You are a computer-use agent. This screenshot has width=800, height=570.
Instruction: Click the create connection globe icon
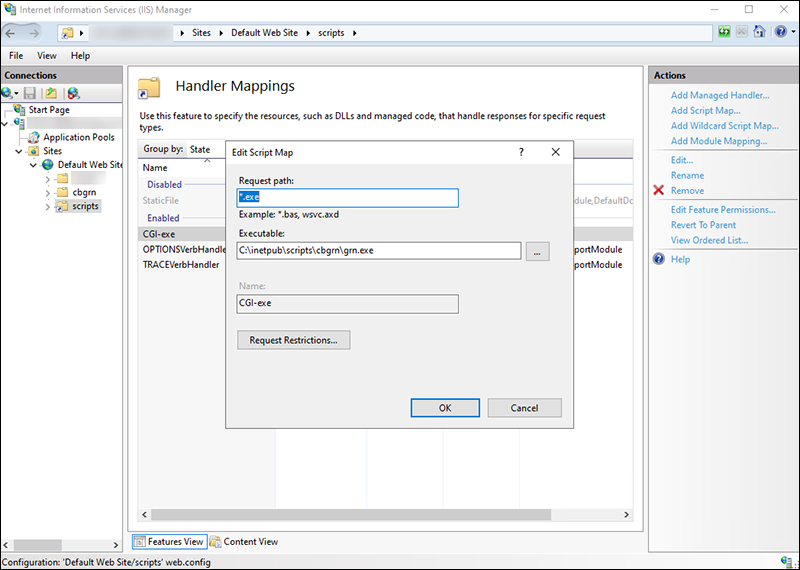click(7, 93)
